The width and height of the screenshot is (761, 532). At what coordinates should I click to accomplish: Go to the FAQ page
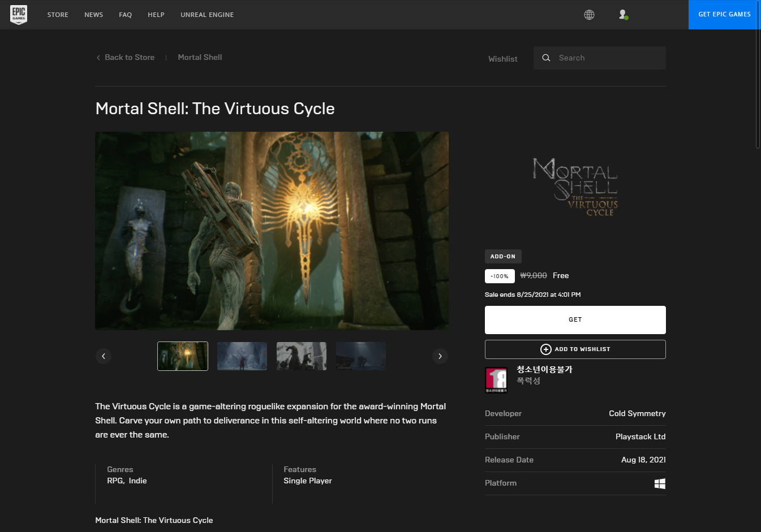click(x=126, y=15)
